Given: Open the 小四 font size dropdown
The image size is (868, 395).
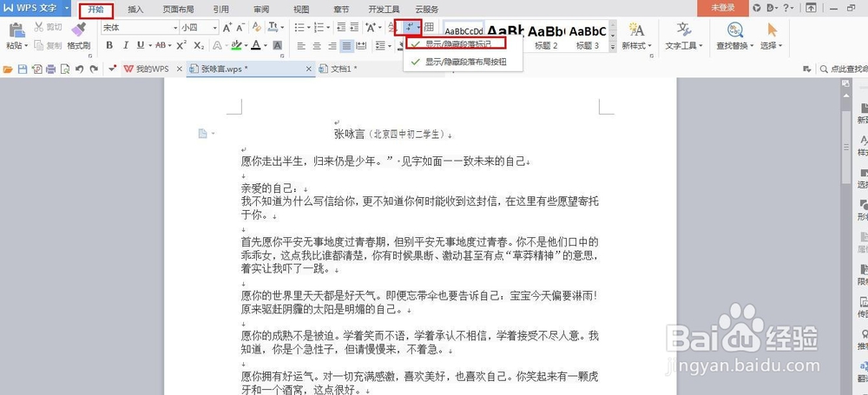Looking at the screenshot, I should tap(214, 27).
